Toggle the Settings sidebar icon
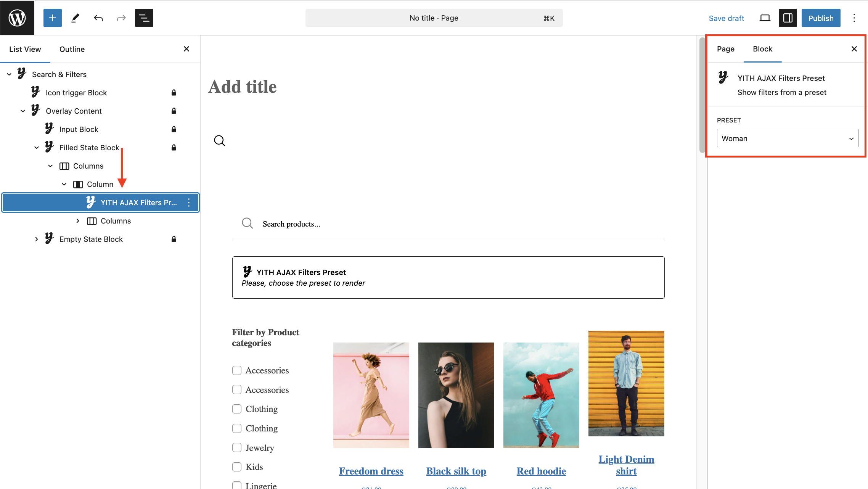Image resolution: width=868 pixels, height=489 pixels. 788,18
